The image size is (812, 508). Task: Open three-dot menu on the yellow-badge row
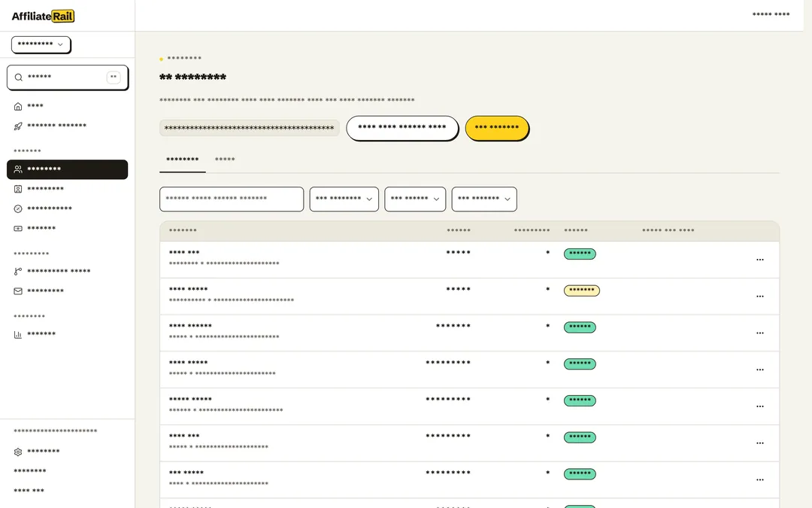click(759, 297)
